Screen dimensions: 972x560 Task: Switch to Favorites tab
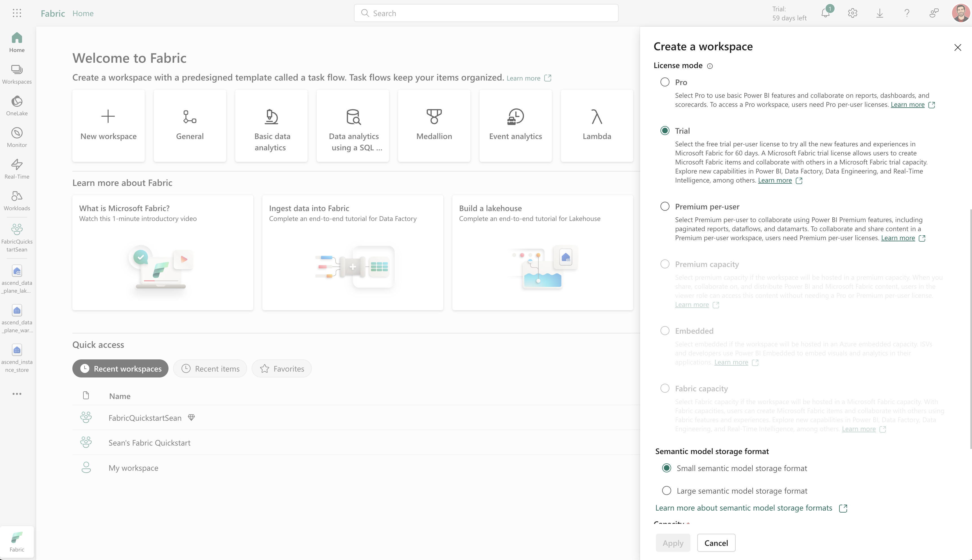[282, 368]
